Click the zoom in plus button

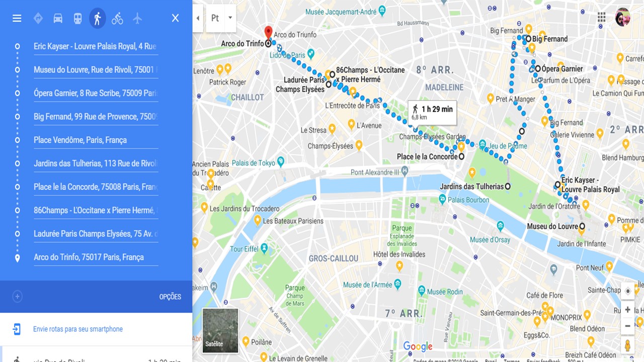click(627, 310)
